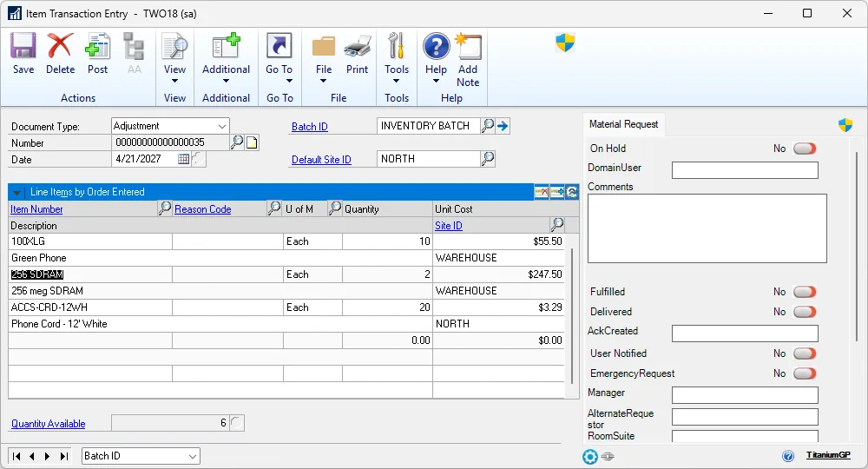Open dropdown arrow under Go To

tap(289, 81)
